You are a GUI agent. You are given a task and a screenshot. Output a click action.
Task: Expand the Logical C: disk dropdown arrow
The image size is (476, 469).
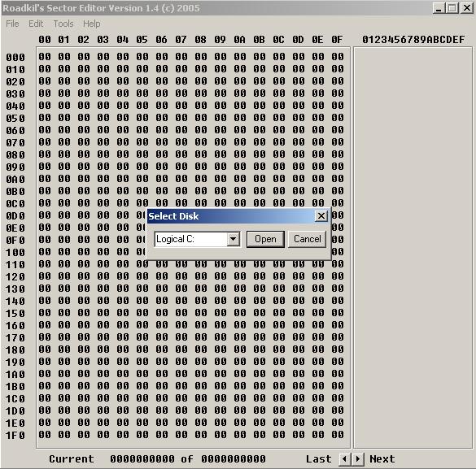[234, 239]
